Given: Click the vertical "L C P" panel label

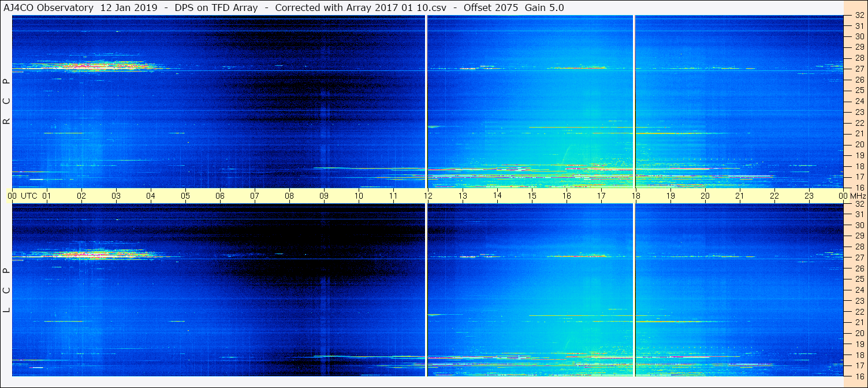Looking at the screenshot, I should click(x=7, y=290).
